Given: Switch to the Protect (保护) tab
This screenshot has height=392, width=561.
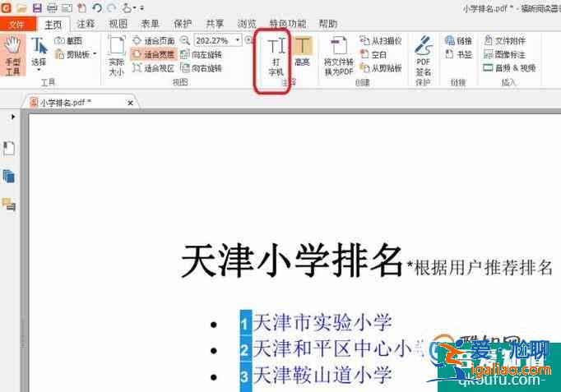Looking at the screenshot, I should click(x=183, y=24).
